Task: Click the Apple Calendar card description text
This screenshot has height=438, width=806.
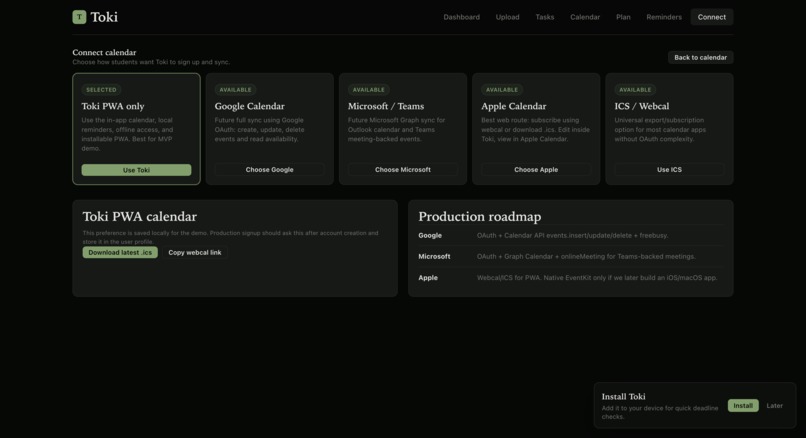Action: (536, 130)
